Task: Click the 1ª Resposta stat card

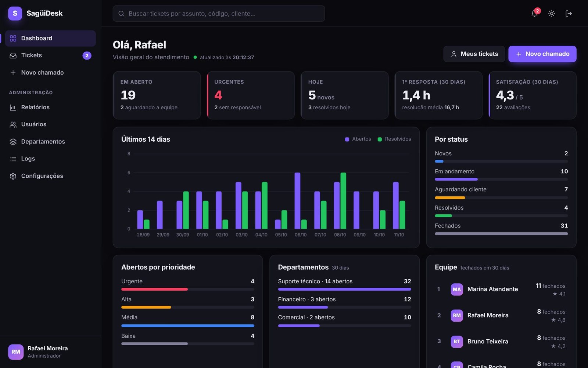Action: pyautogui.click(x=438, y=95)
